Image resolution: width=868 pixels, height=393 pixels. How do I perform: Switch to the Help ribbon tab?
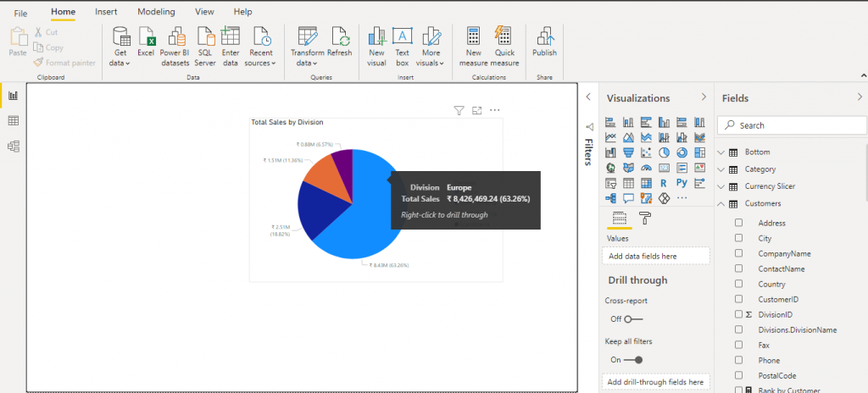pyautogui.click(x=242, y=12)
